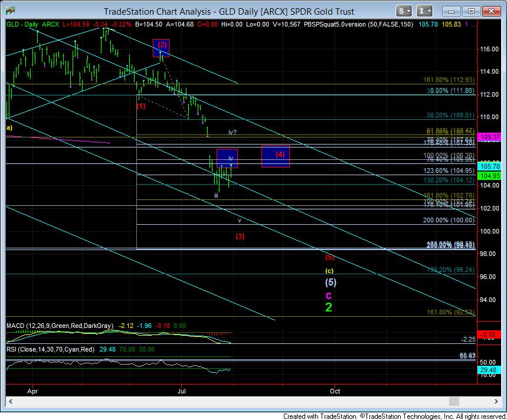Click the 'Apr' date axis label
The height and width of the screenshot is (420, 507).
(x=32, y=391)
